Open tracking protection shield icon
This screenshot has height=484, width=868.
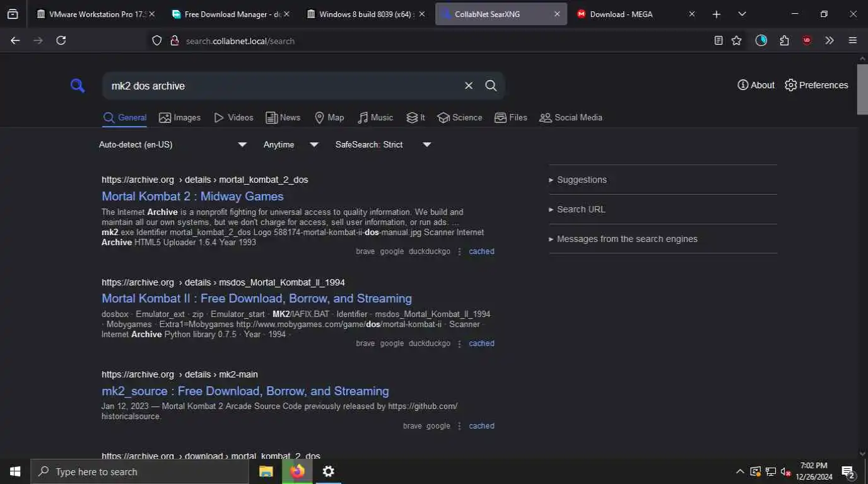157,41
